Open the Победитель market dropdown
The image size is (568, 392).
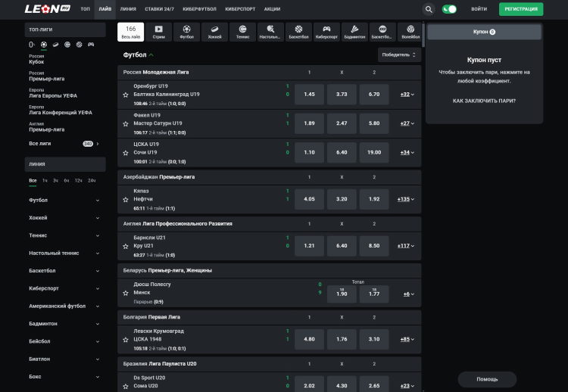click(399, 54)
